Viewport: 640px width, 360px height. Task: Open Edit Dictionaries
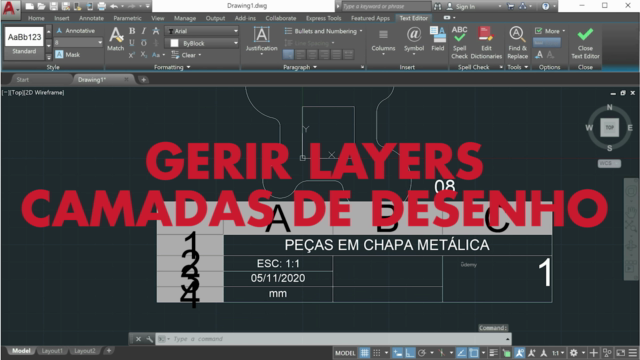486,42
